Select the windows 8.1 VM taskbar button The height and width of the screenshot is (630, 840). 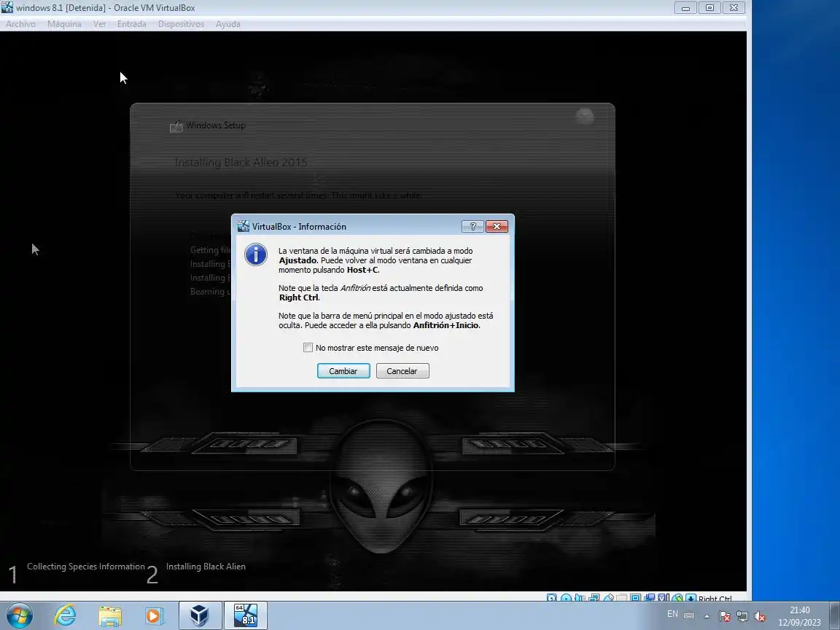tap(245, 615)
